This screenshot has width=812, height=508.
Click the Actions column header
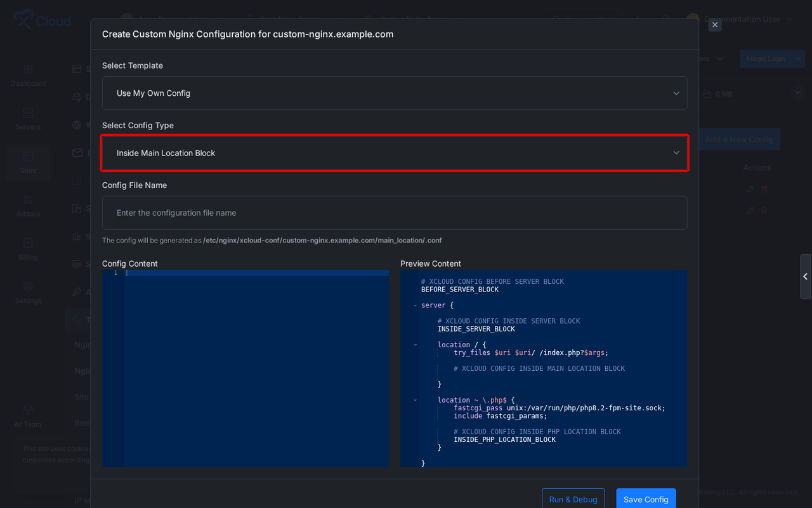(757, 168)
